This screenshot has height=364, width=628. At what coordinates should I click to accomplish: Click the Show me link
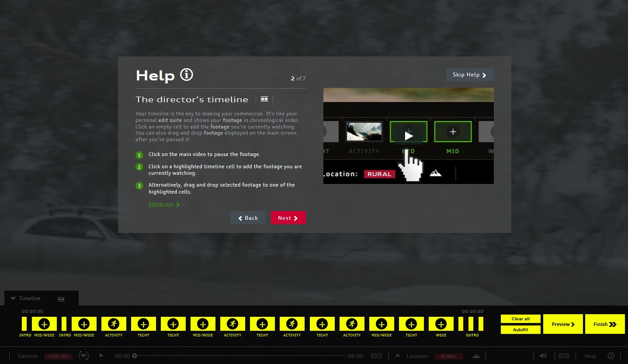coord(161,204)
